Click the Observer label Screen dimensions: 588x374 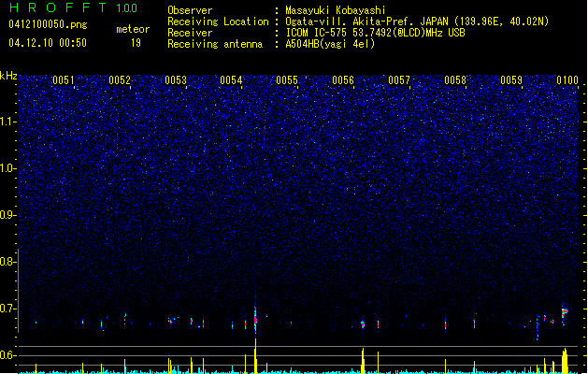(x=190, y=10)
